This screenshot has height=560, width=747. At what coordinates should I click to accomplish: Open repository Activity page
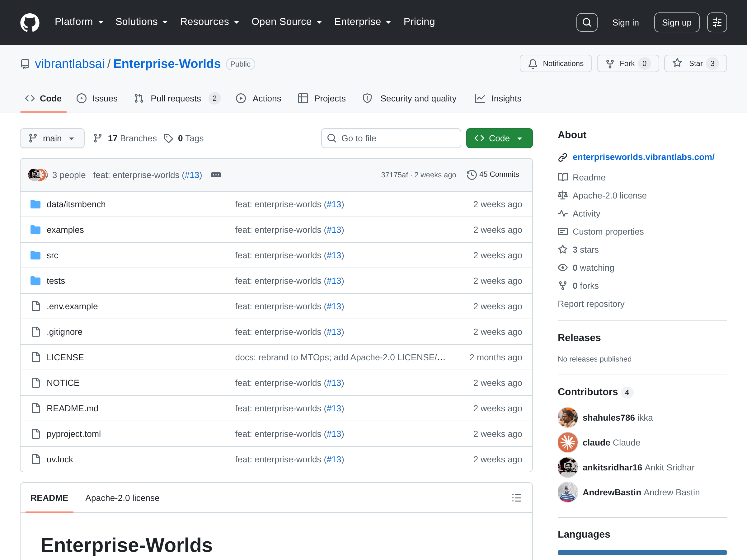pyautogui.click(x=586, y=214)
